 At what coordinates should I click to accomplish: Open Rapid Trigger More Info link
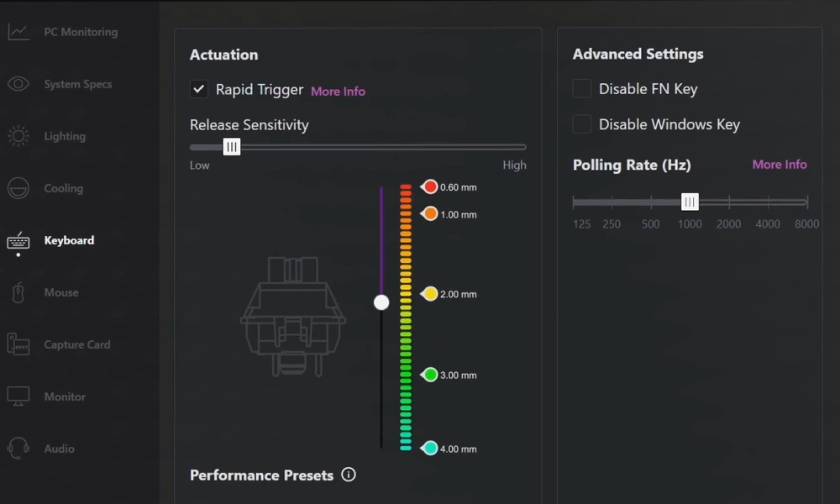coord(338,91)
